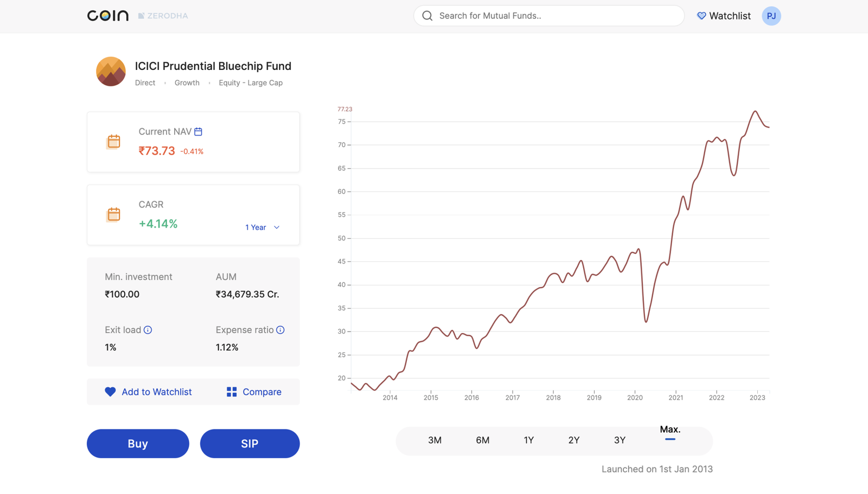The image size is (868, 494).
Task: Click the ICICI Prudential fund logo
Action: (111, 71)
